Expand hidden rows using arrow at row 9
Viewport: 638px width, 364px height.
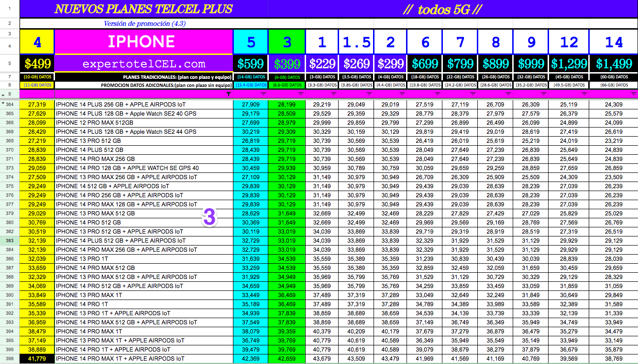point(3,94)
